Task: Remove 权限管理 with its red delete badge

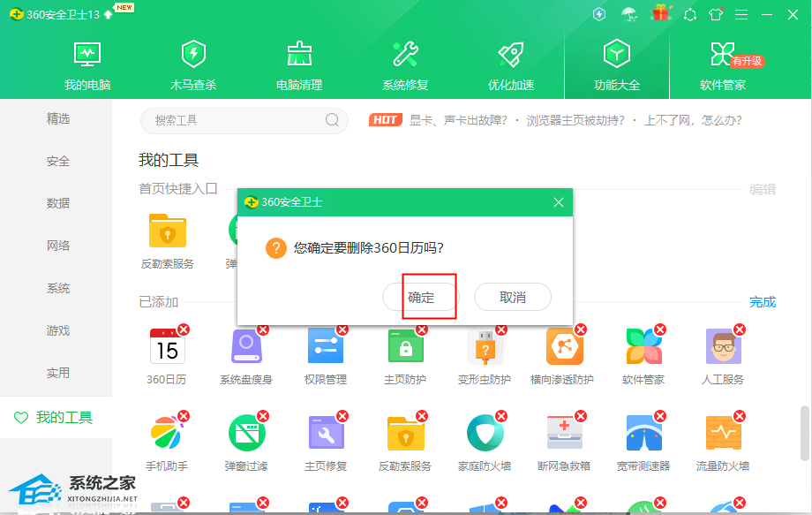Action: (x=342, y=329)
